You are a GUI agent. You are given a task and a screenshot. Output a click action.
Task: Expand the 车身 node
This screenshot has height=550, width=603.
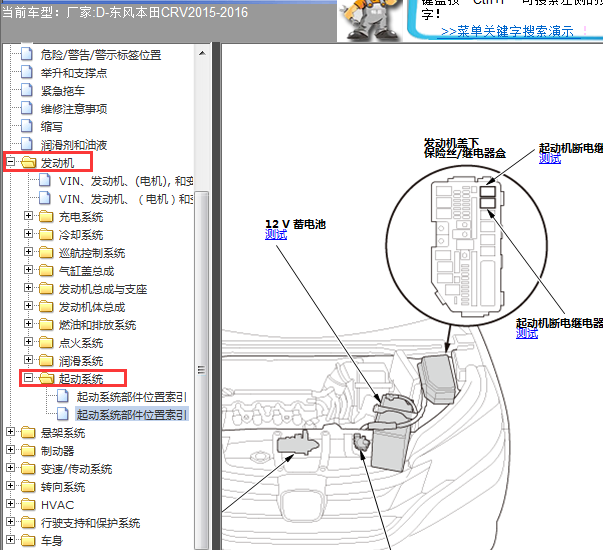pos(10,540)
